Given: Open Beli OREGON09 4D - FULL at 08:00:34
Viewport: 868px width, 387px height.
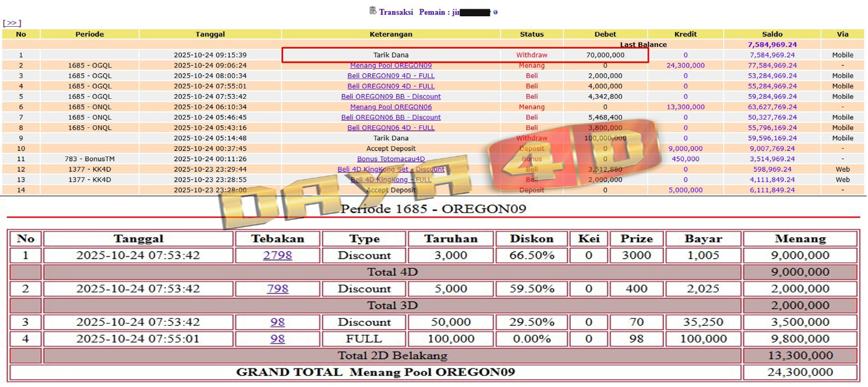Looking at the screenshot, I should tap(391, 76).
